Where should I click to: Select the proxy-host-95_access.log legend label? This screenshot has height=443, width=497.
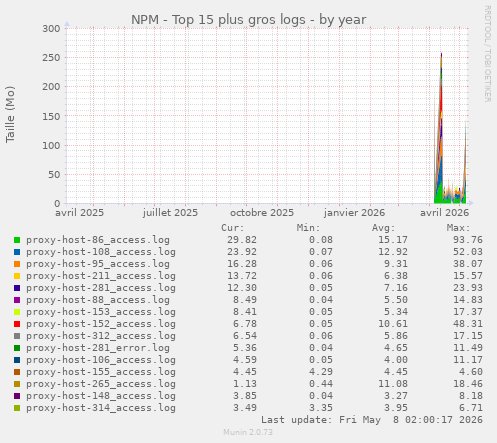[98, 264]
